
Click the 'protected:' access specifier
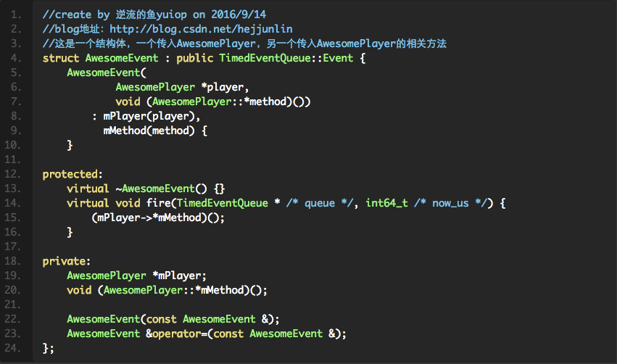pyautogui.click(x=73, y=174)
